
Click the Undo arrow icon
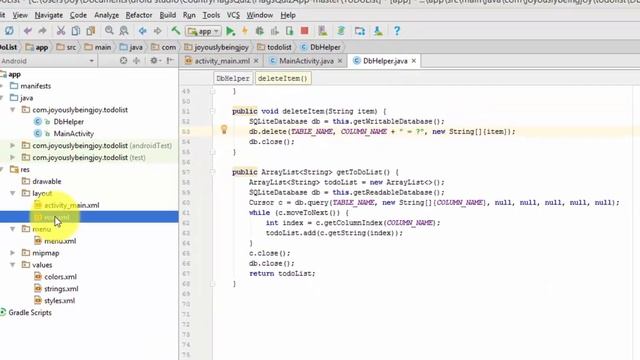(x=28, y=31)
